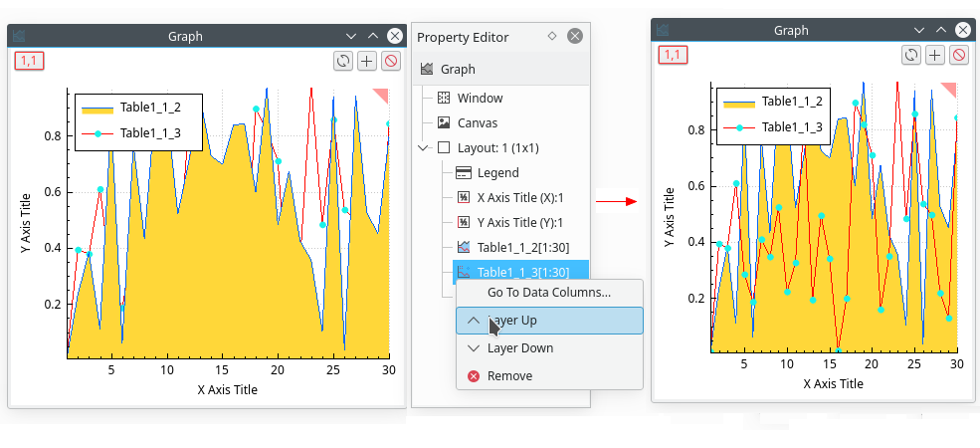Click add layer plus icon in left Graph

(367, 61)
